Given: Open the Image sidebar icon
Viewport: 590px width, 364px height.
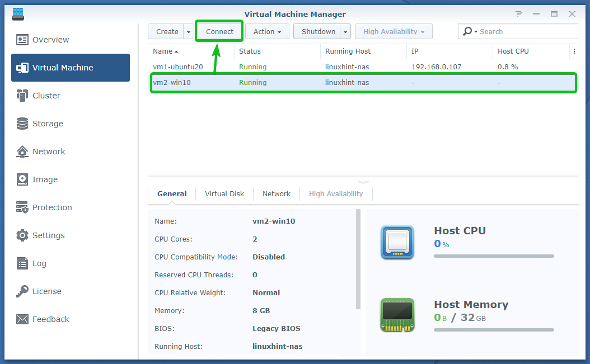Looking at the screenshot, I should point(22,179).
